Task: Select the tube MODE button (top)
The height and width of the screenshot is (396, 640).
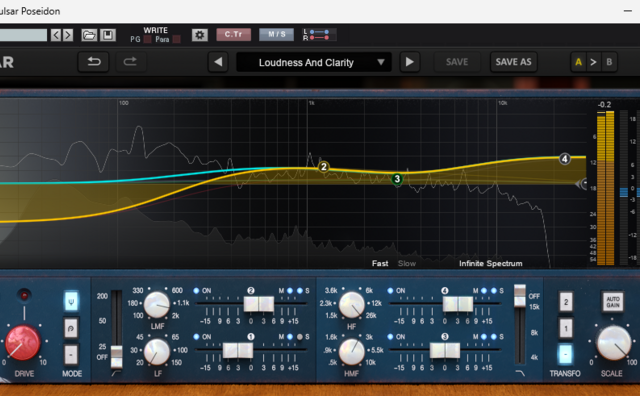Action: (x=71, y=302)
